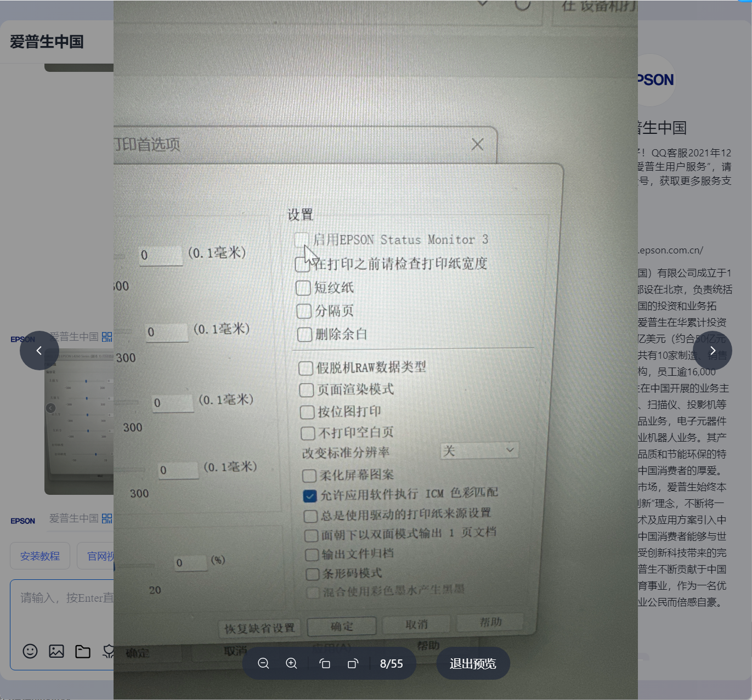Screen dimensions: 752x700
Task: Tick the 假脱机RAW数据类型 checkbox in photo
Action: coord(306,368)
